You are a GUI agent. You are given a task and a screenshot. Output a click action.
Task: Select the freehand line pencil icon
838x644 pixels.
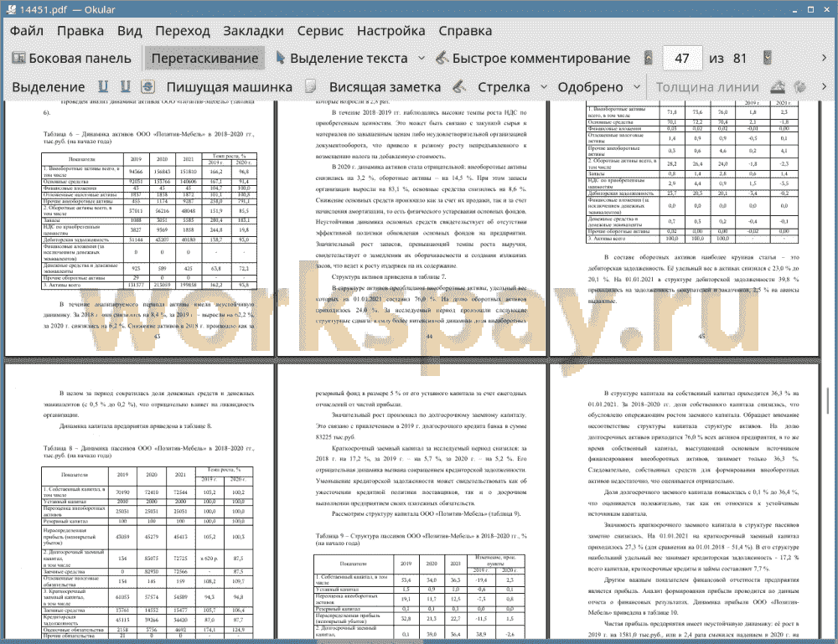pos(459,87)
